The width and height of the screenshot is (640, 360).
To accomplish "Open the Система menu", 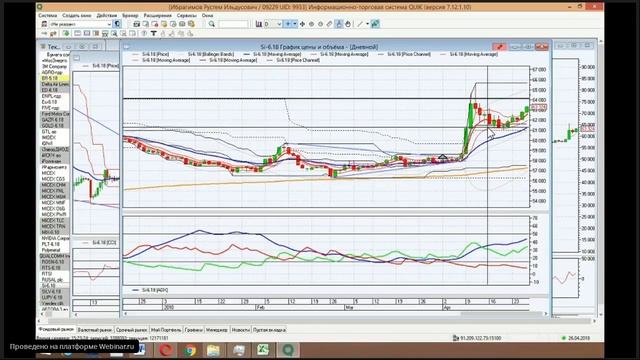I will [48, 16].
